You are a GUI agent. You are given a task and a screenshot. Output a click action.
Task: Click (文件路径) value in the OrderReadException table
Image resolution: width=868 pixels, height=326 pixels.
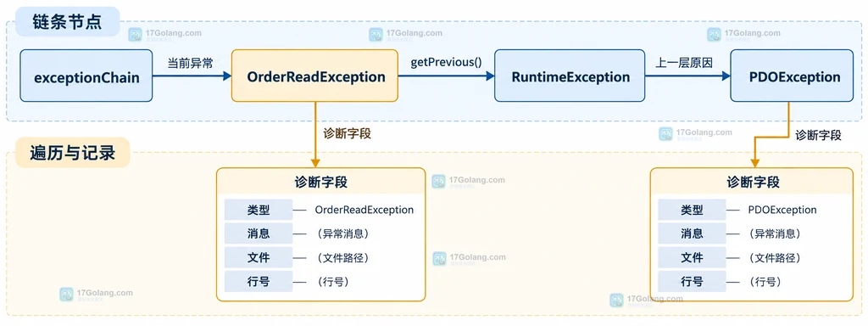point(343,258)
